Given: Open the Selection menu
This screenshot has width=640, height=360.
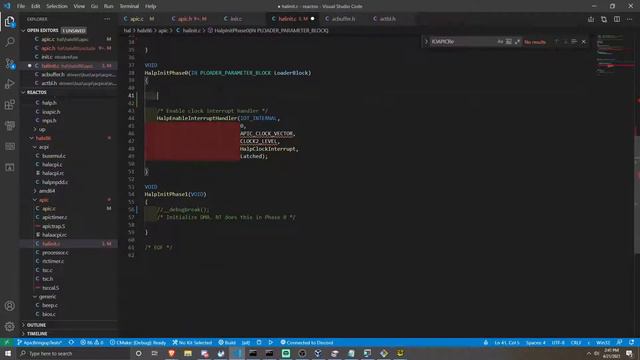Looking at the screenshot, I should click(x=57, y=6).
